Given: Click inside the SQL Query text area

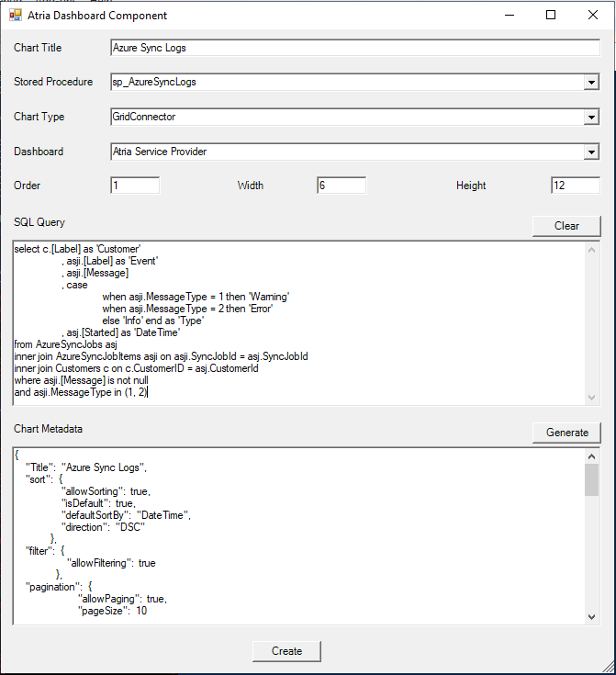Looking at the screenshot, I should click(x=299, y=323).
